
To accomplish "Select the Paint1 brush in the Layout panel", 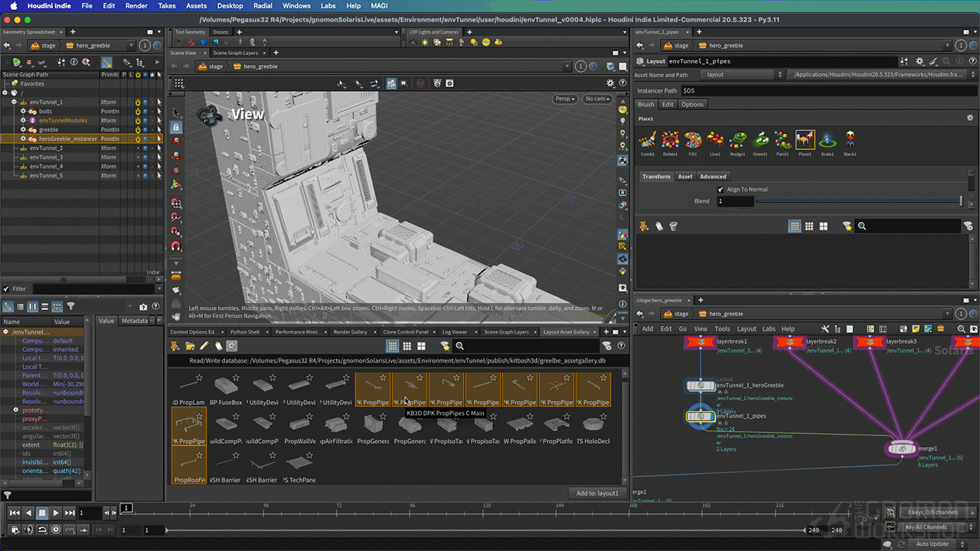I will coord(781,140).
